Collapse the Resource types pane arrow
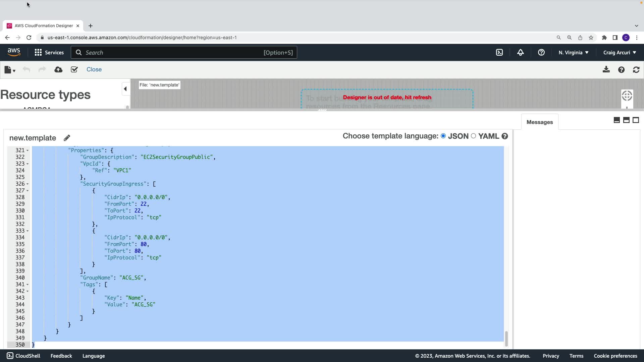This screenshot has width=644, height=362. pos(125,89)
